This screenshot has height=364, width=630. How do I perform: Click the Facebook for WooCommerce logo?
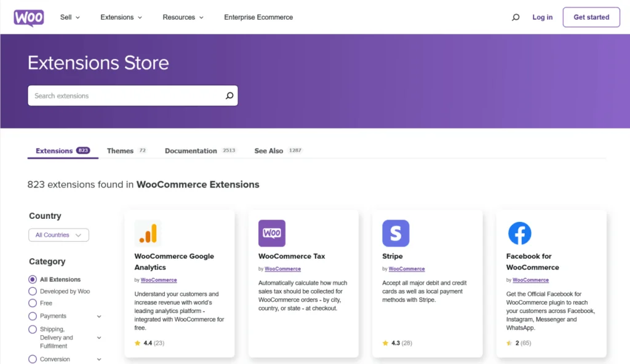point(519,234)
